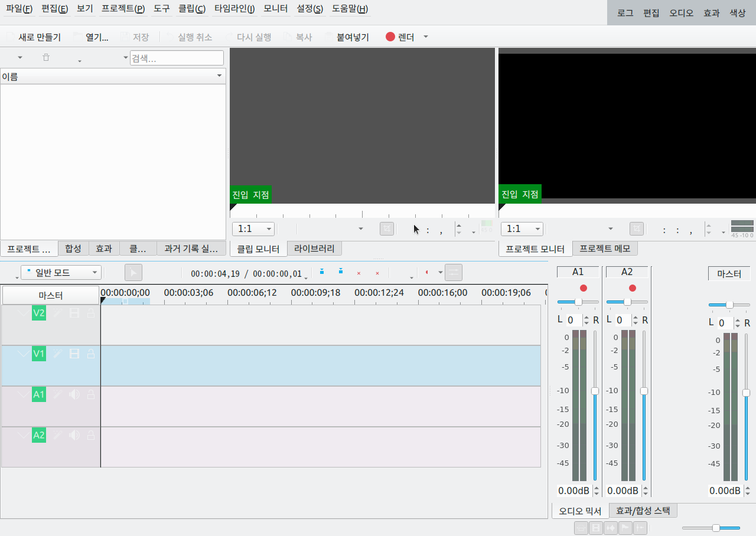
Task: Hide video on track V2
Action: click(x=74, y=313)
